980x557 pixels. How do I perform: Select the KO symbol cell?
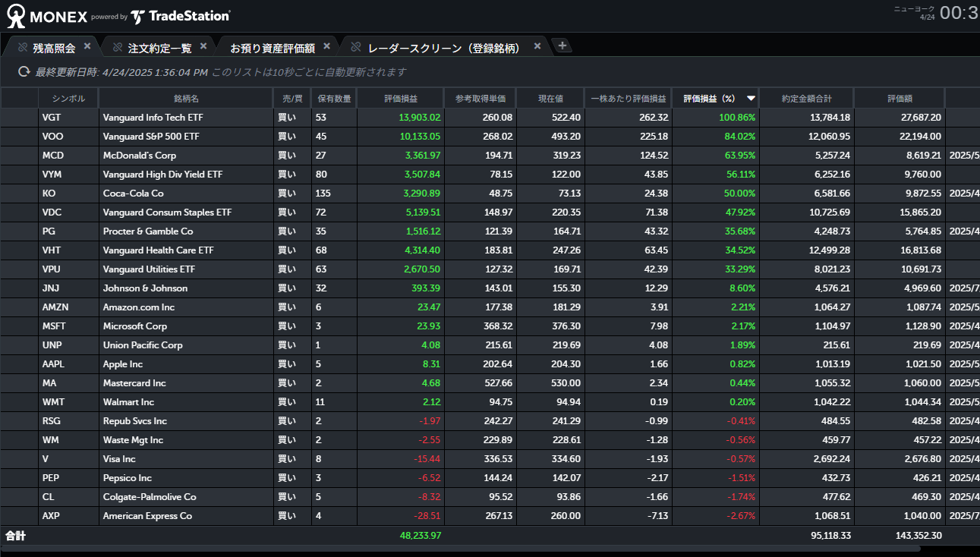(x=68, y=194)
